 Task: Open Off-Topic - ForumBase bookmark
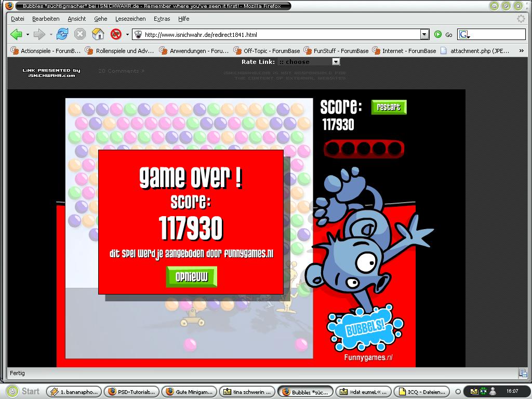point(267,51)
